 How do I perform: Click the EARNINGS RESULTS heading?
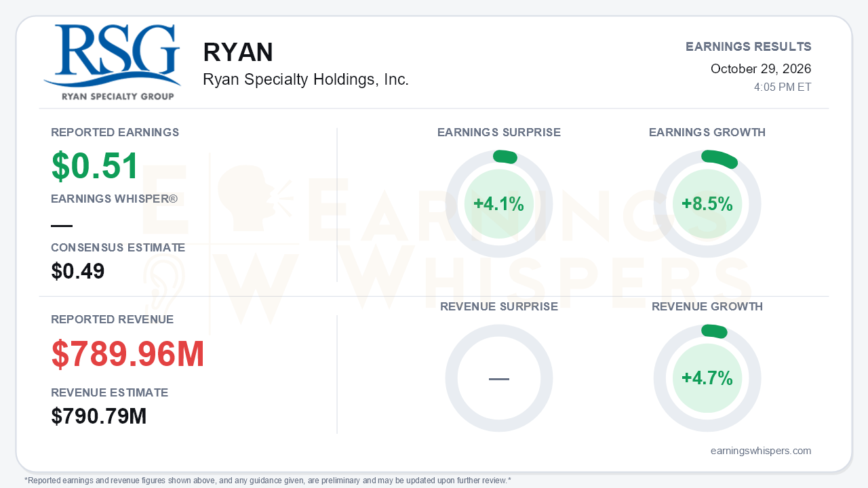coord(749,47)
